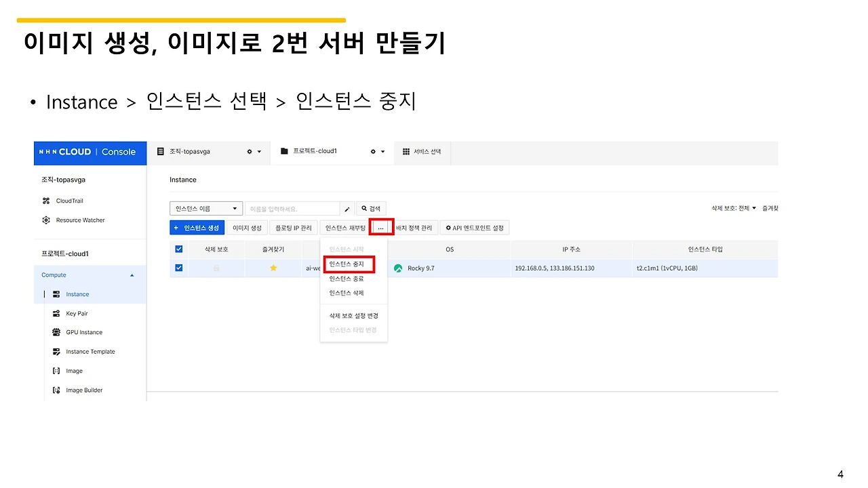Open the 삭제 보호: 전체 filter dropdown
The width and height of the screenshot is (868, 488).
coord(734,208)
